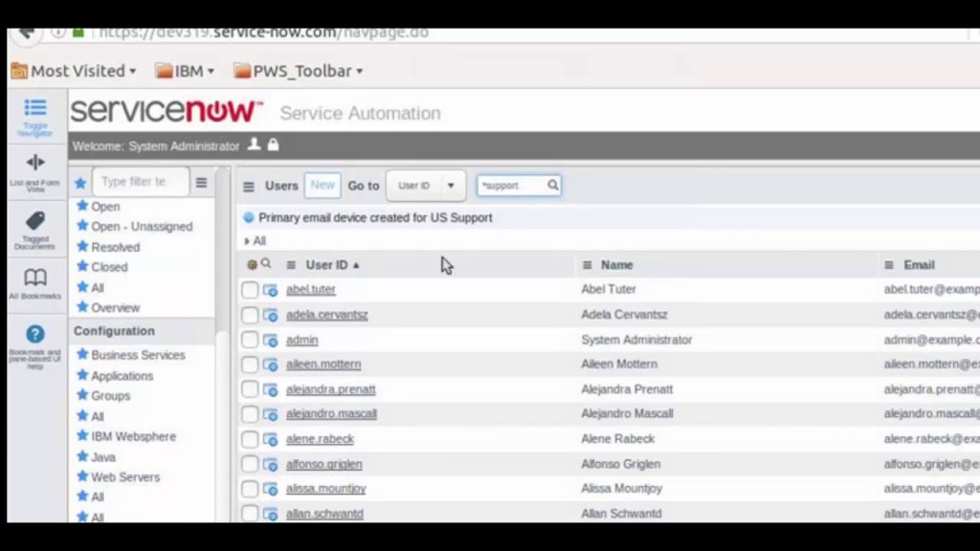980x551 pixels.
Task: Check the checkbox for abel.tuter row
Action: 249,290
